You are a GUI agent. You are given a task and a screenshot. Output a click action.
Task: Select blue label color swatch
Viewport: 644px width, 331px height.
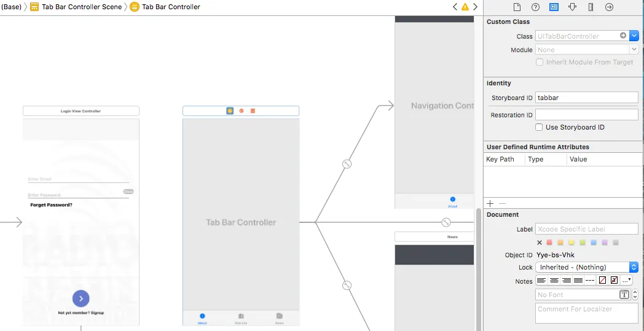[x=594, y=243]
